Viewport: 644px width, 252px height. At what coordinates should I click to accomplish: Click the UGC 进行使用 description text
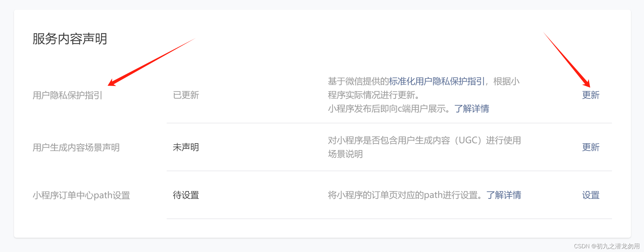pyautogui.click(x=424, y=140)
